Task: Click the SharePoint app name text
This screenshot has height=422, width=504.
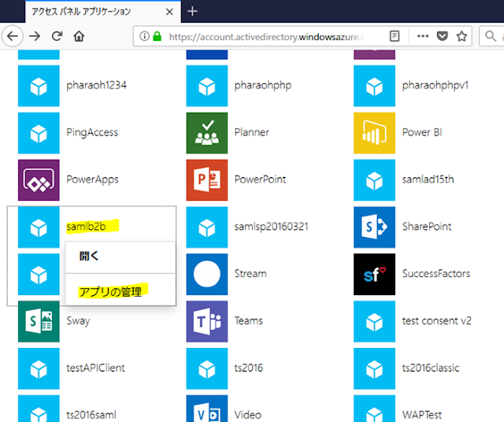Action: 427,227
